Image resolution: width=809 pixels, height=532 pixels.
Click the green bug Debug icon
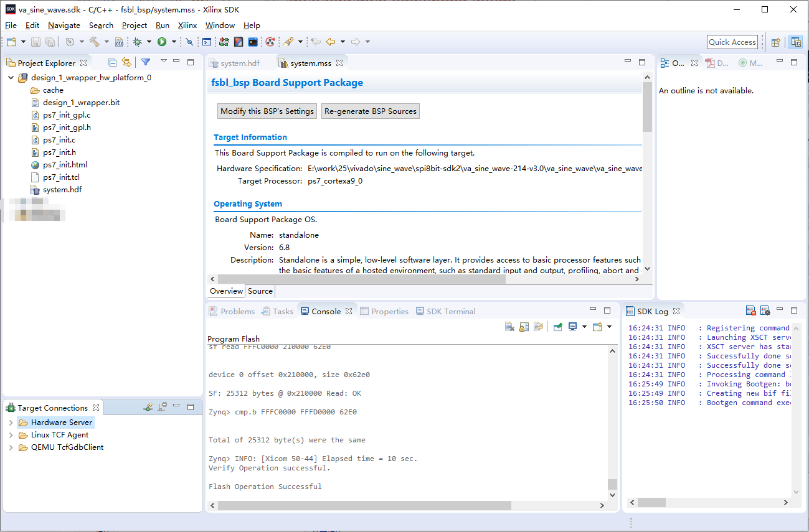(x=137, y=42)
